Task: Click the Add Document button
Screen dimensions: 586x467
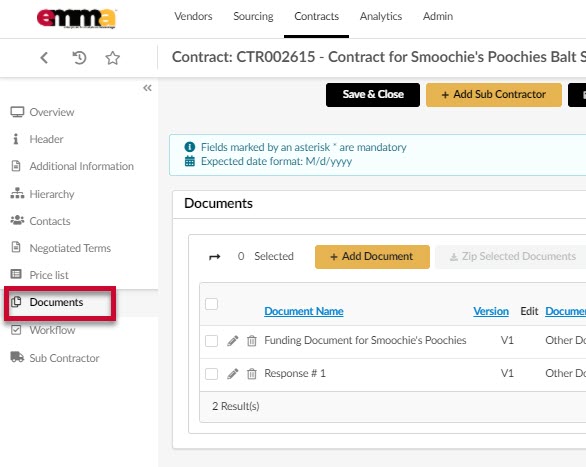Action: point(372,257)
